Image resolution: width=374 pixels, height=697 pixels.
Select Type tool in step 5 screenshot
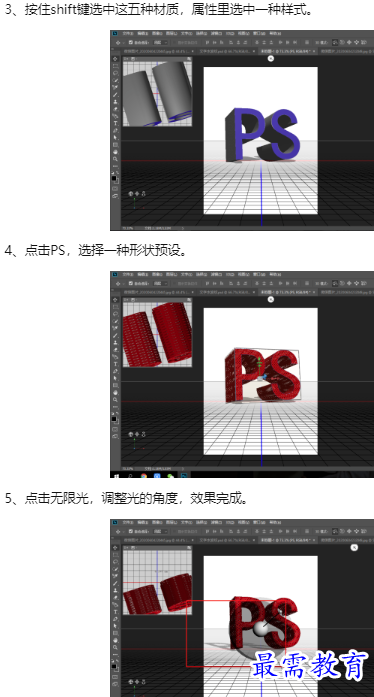tap(115, 612)
